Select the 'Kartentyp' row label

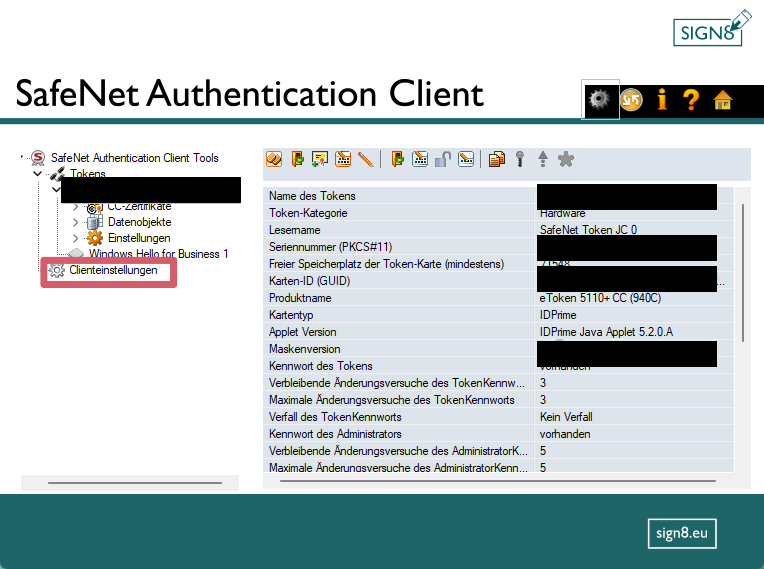[x=291, y=315]
